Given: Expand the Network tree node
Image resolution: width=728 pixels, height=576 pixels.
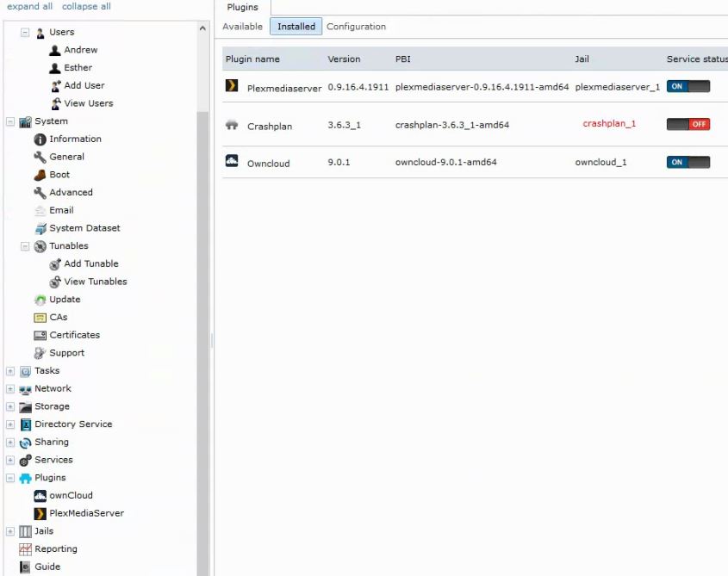Looking at the screenshot, I should point(10,389).
